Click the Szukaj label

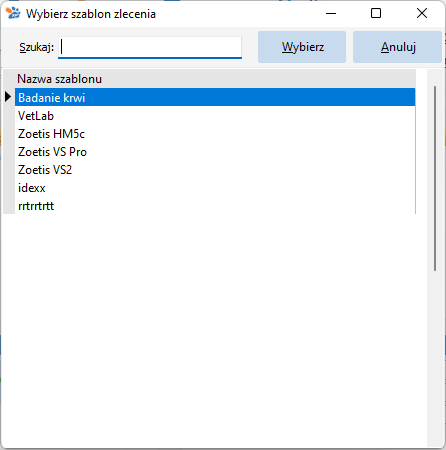(36, 47)
